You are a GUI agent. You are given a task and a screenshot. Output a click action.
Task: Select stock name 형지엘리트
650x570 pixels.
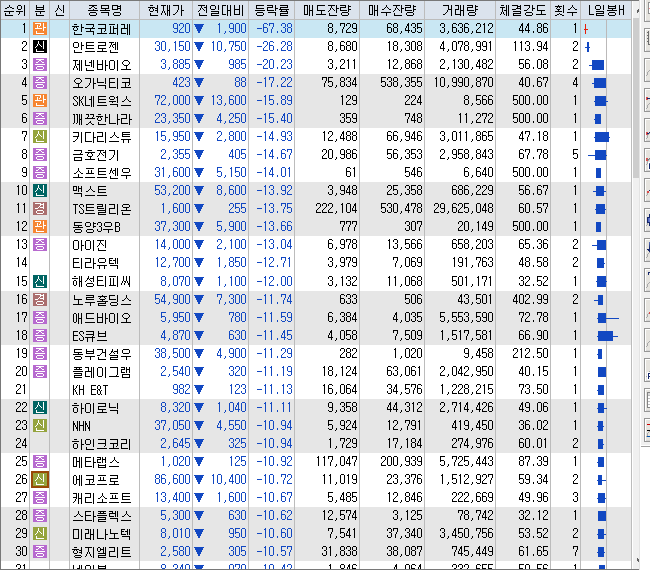tap(102, 552)
